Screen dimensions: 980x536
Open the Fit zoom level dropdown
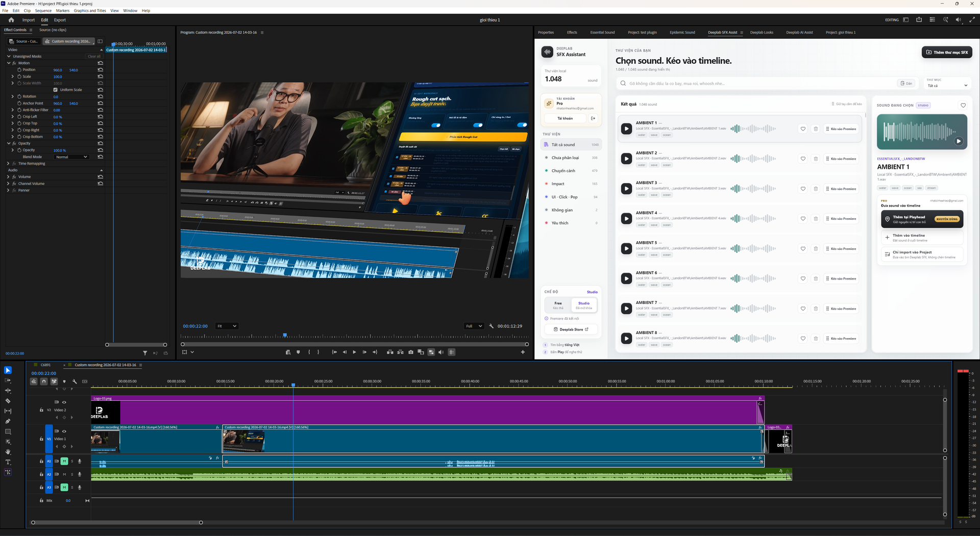[x=227, y=326]
